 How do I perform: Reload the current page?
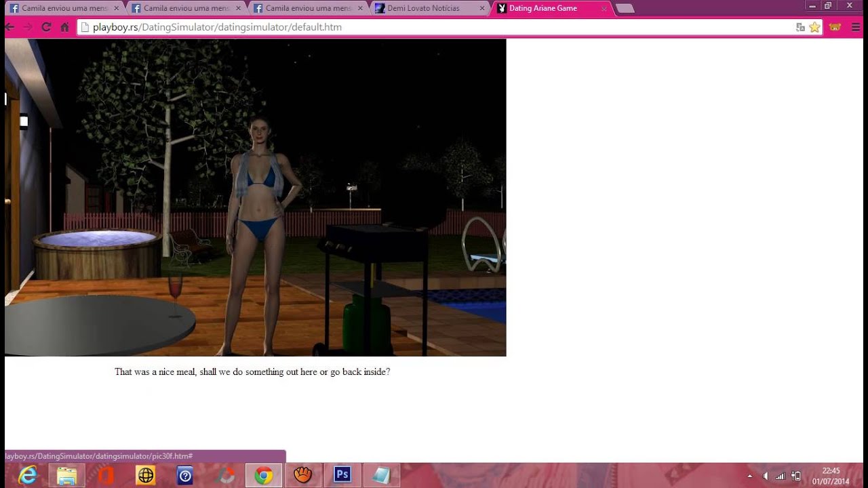coord(46,27)
